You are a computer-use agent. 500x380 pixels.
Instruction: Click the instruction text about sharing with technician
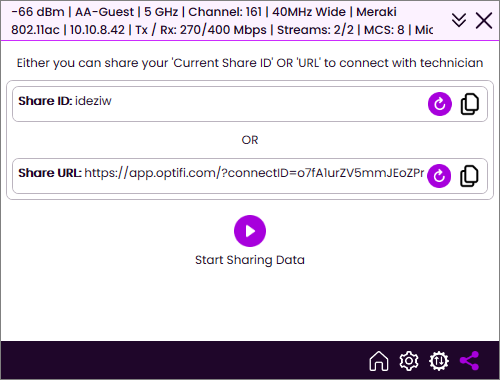click(x=250, y=63)
